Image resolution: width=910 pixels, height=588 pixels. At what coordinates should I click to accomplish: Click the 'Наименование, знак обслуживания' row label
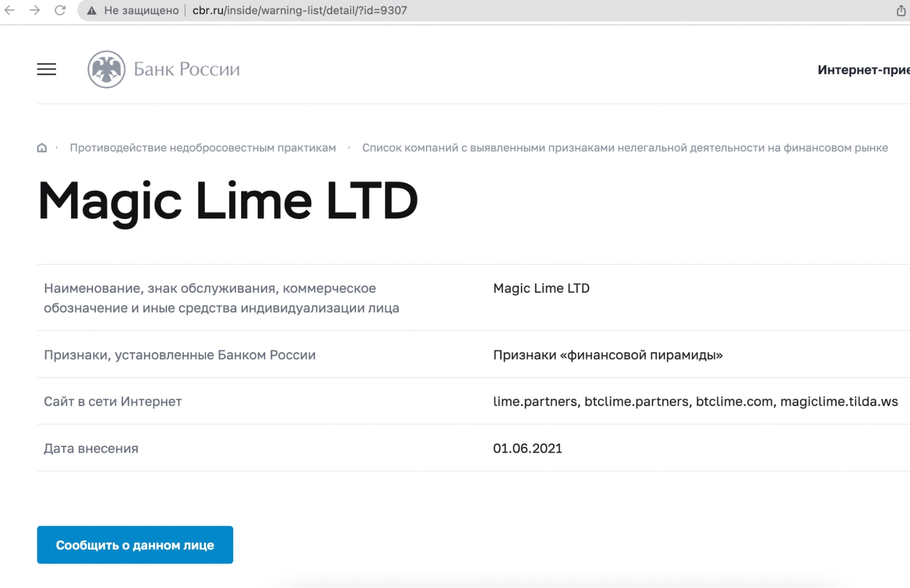221,298
